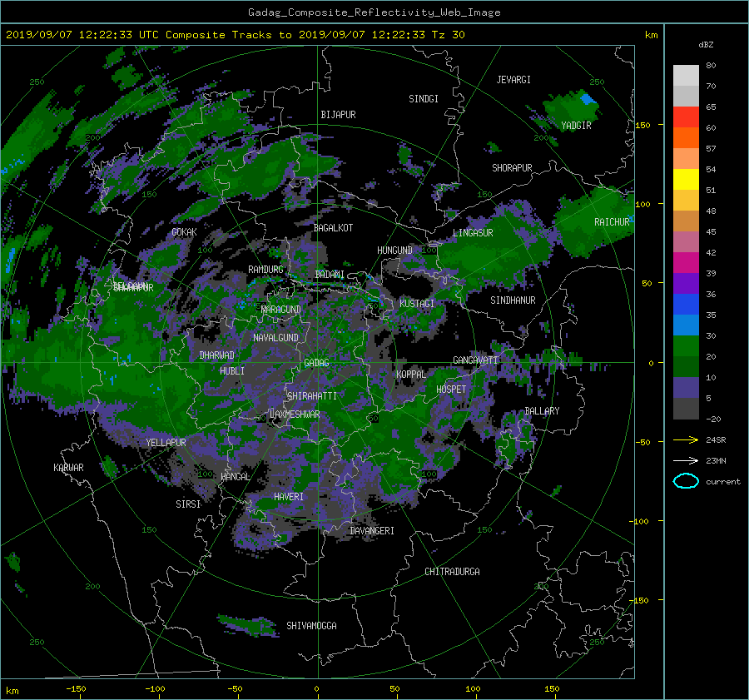Click the SIRSI city label
Image resolution: width=749 pixels, height=700 pixels.
point(188,504)
